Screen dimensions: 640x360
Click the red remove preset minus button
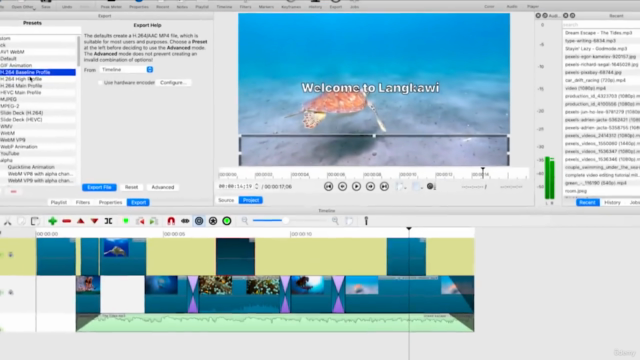point(13,191)
